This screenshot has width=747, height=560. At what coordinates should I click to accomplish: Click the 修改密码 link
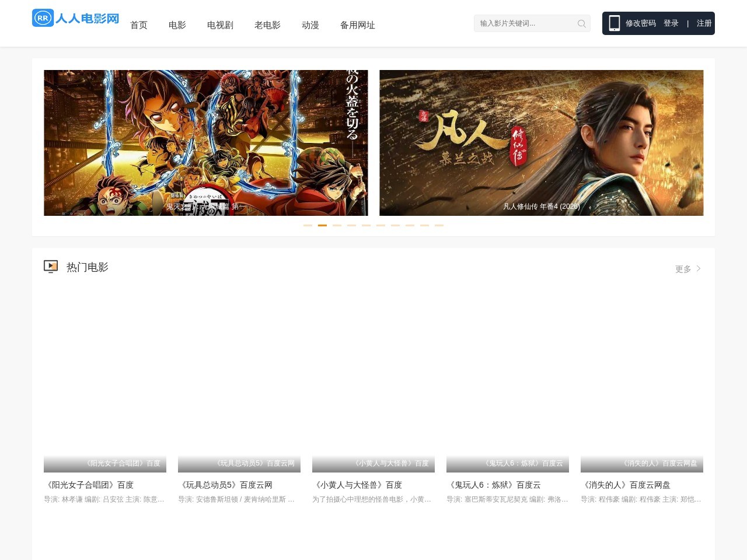(x=641, y=23)
